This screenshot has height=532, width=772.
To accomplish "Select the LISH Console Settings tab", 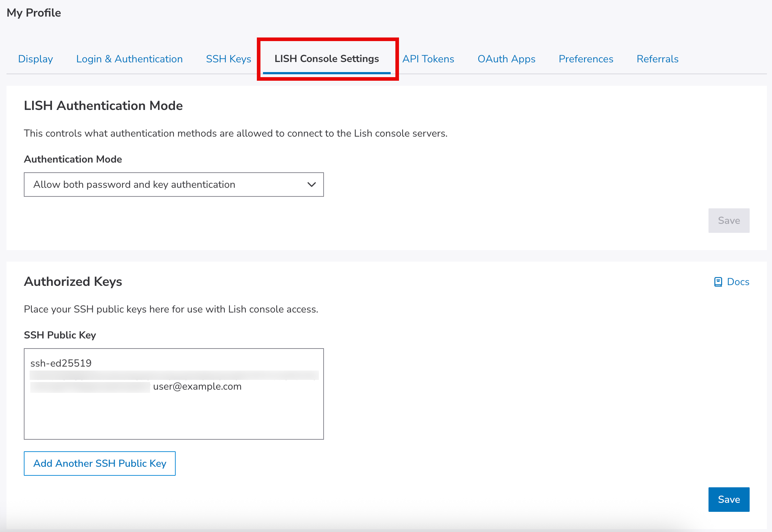I will [326, 59].
